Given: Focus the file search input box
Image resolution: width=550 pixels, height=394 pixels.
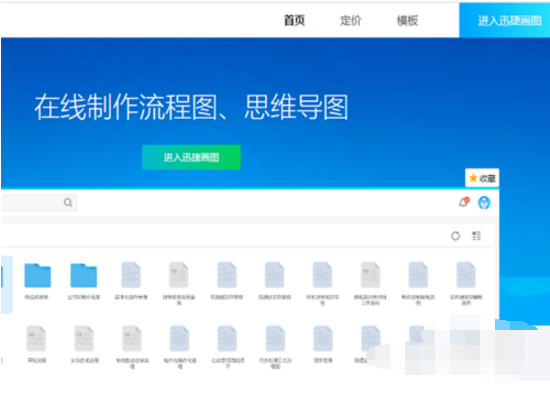Looking at the screenshot, I should point(39,203).
